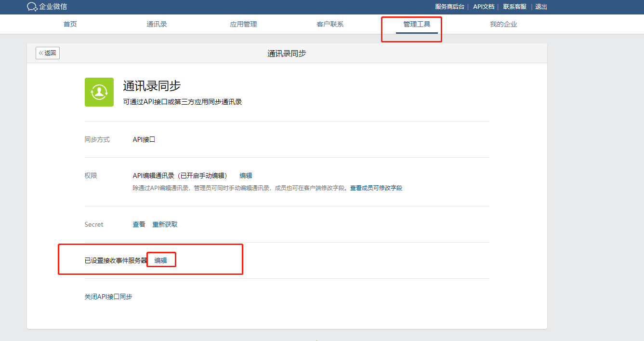Click the API接口 value text
Image resolution: width=644 pixels, height=341 pixels.
pos(144,139)
